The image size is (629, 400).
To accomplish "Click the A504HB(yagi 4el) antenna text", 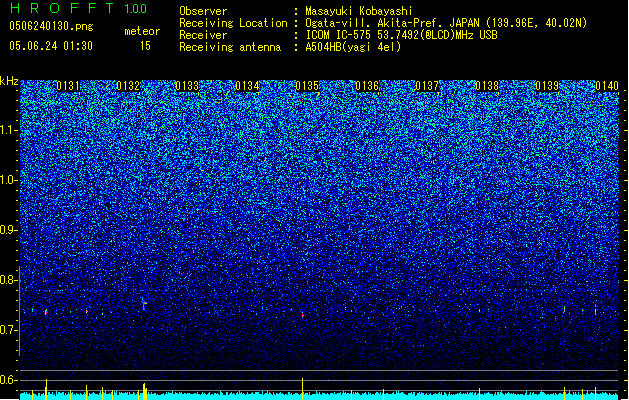I will point(353,47).
